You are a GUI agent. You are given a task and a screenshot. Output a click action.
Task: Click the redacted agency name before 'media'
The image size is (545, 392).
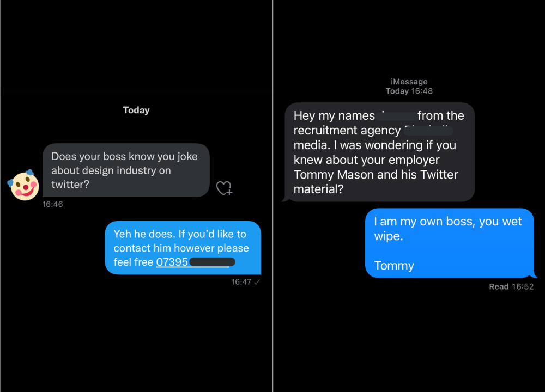[x=429, y=130]
